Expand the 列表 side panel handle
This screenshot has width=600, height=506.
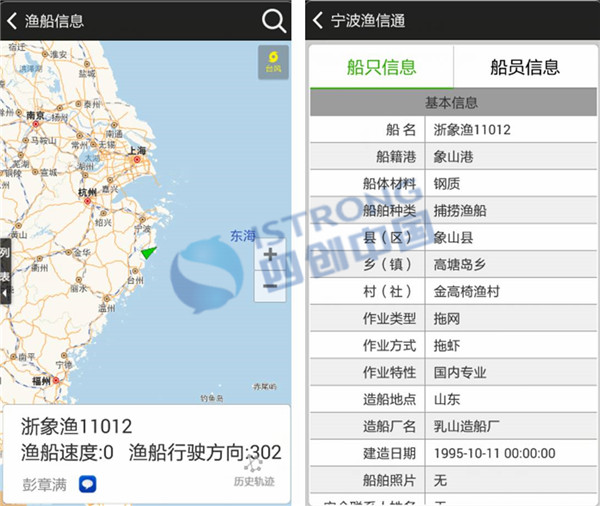click(x=5, y=270)
